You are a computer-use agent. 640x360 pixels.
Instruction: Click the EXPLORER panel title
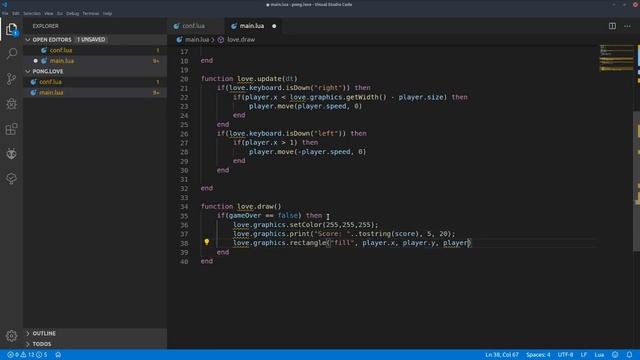(x=45, y=26)
